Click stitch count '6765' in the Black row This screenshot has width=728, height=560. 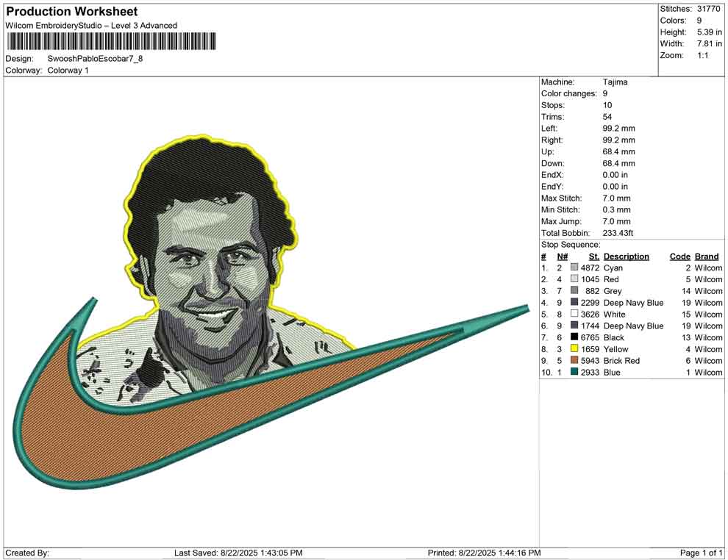click(x=590, y=337)
